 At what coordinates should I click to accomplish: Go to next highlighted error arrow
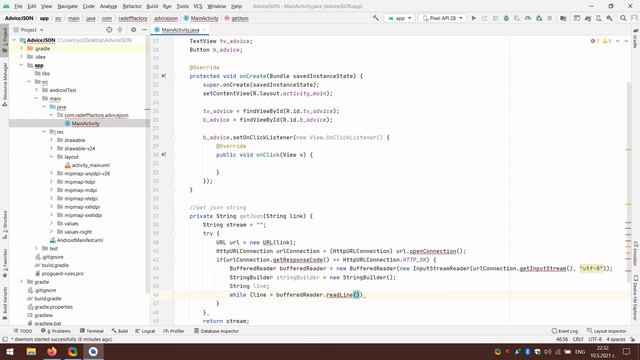pyautogui.click(x=626, y=41)
